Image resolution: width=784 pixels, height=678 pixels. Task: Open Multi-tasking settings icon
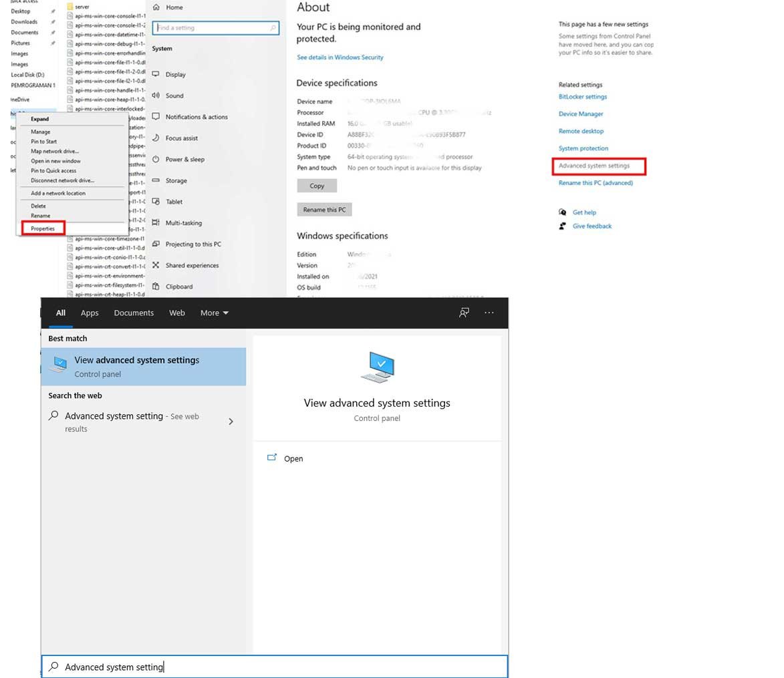point(156,222)
